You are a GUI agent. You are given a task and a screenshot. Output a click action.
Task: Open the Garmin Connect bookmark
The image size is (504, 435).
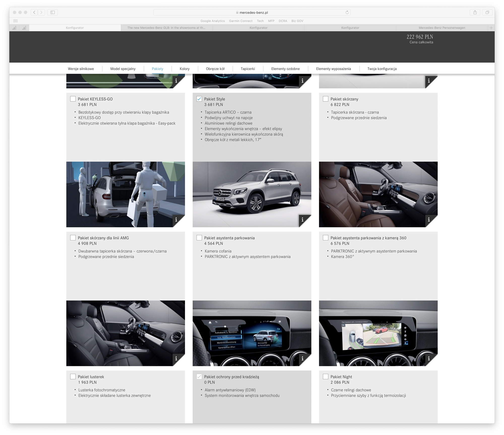(241, 21)
